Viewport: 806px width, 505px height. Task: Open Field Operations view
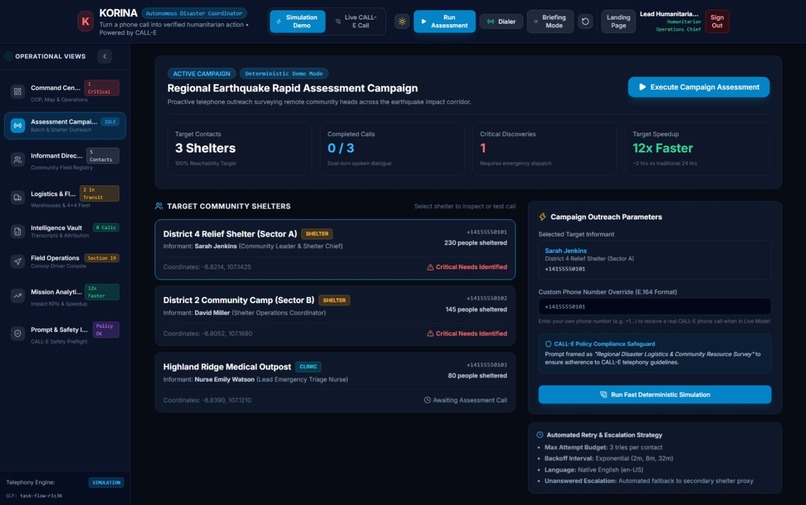[x=65, y=261]
